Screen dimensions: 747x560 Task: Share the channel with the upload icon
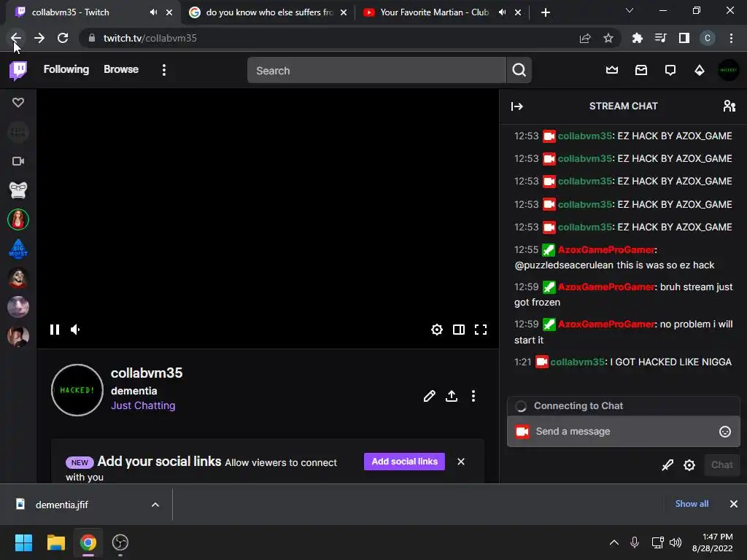(x=451, y=396)
